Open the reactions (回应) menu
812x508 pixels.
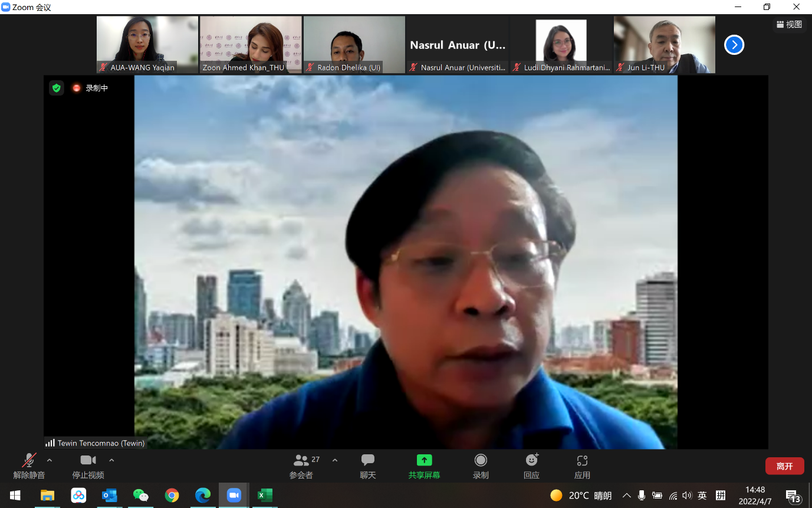click(531, 461)
